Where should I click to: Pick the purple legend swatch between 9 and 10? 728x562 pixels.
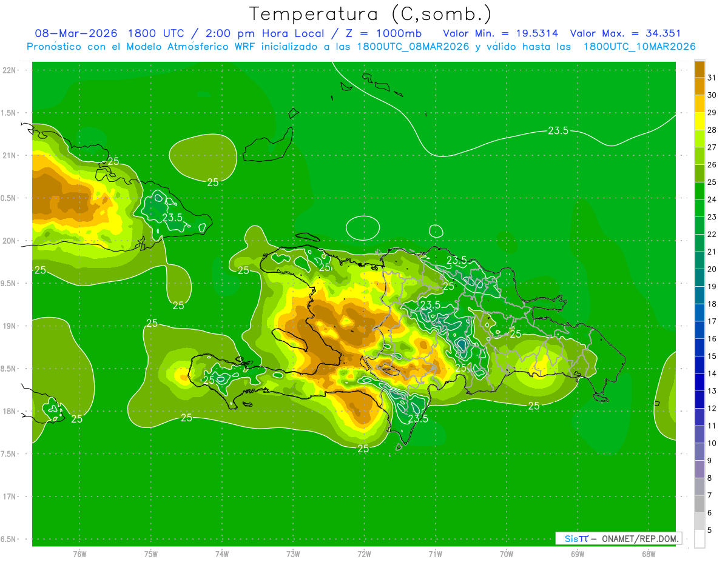[x=699, y=452]
